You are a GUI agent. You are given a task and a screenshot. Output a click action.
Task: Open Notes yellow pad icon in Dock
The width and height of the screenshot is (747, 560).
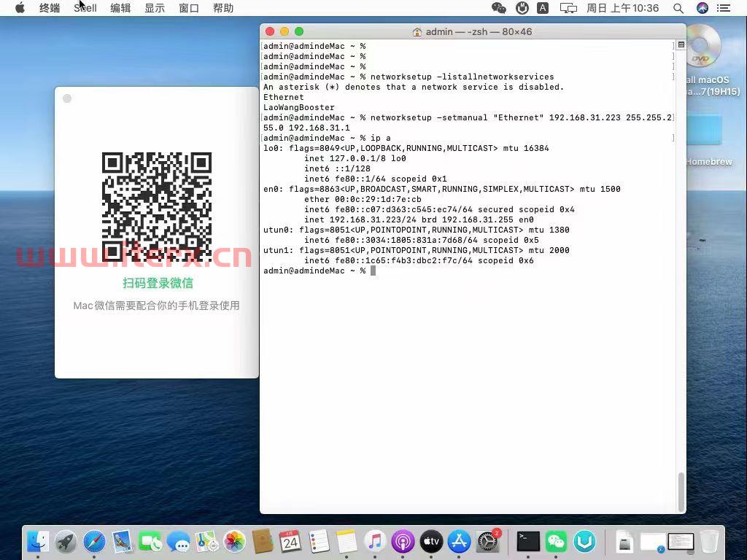click(x=347, y=542)
